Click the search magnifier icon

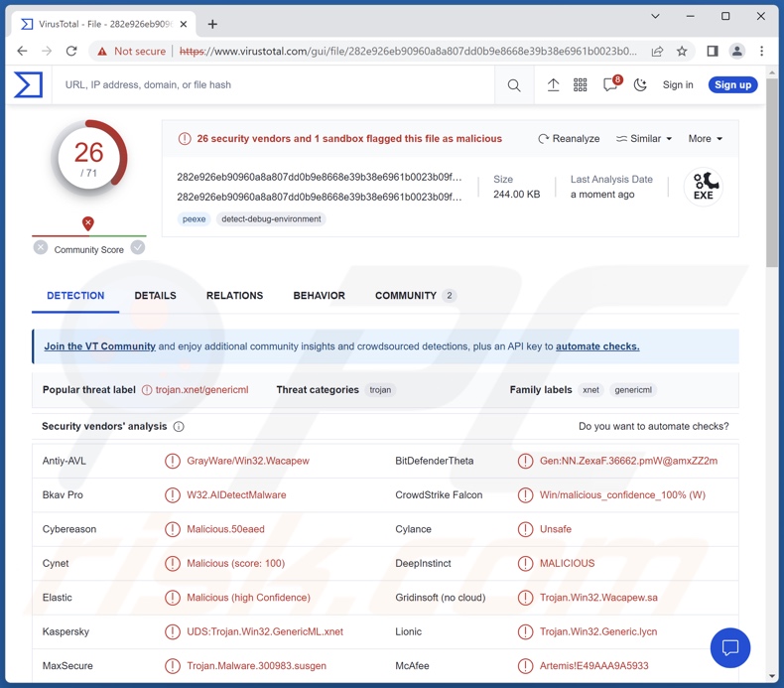[x=514, y=85]
